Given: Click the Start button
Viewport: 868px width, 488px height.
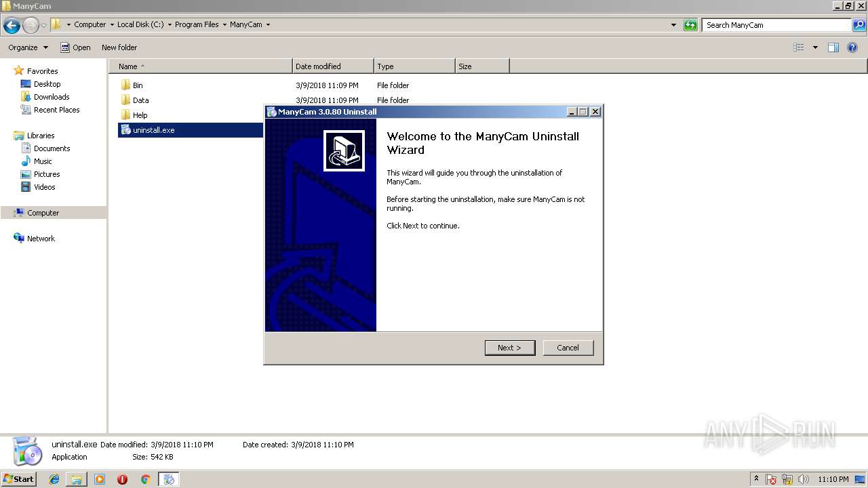Looking at the screenshot, I should tap(18, 479).
